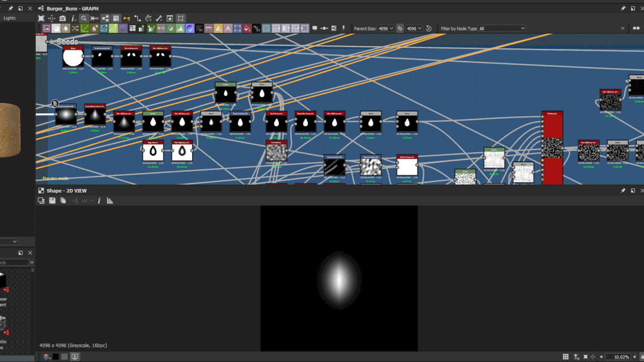Click the zoom out dot control
Screen dimensions: 644x362
click(601, 357)
